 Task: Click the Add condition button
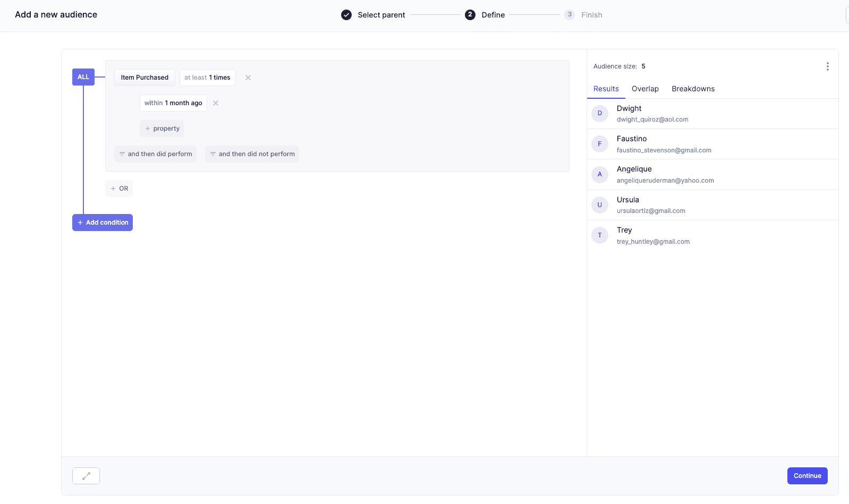click(103, 223)
